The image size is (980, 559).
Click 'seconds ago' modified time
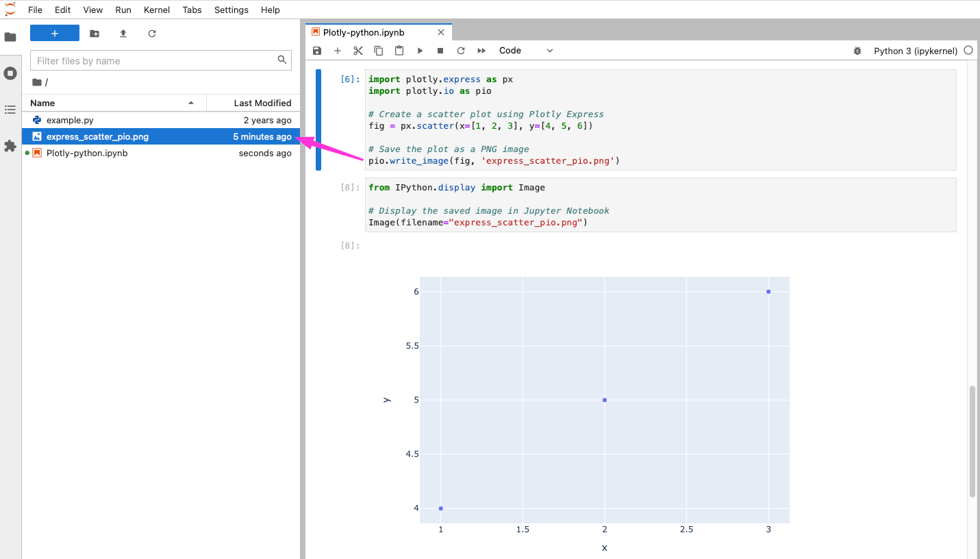coord(265,153)
